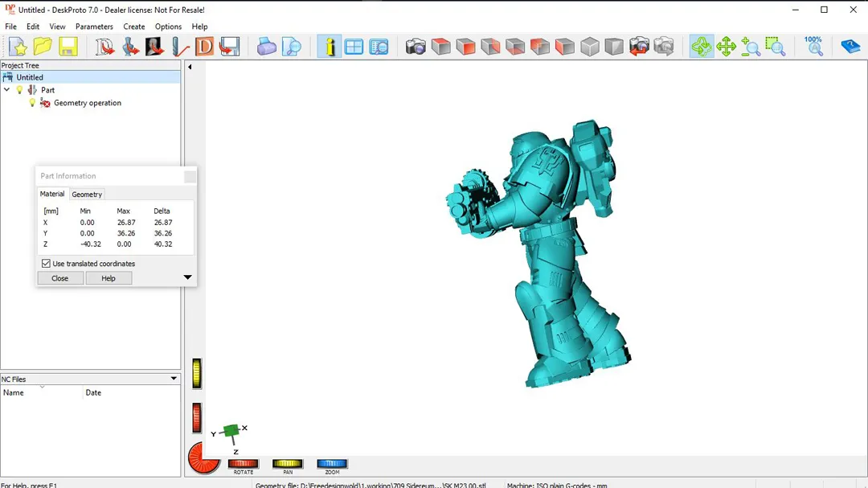The width and height of the screenshot is (868, 488).
Task: Click Close in the Part Information dialog
Action: point(59,278)
